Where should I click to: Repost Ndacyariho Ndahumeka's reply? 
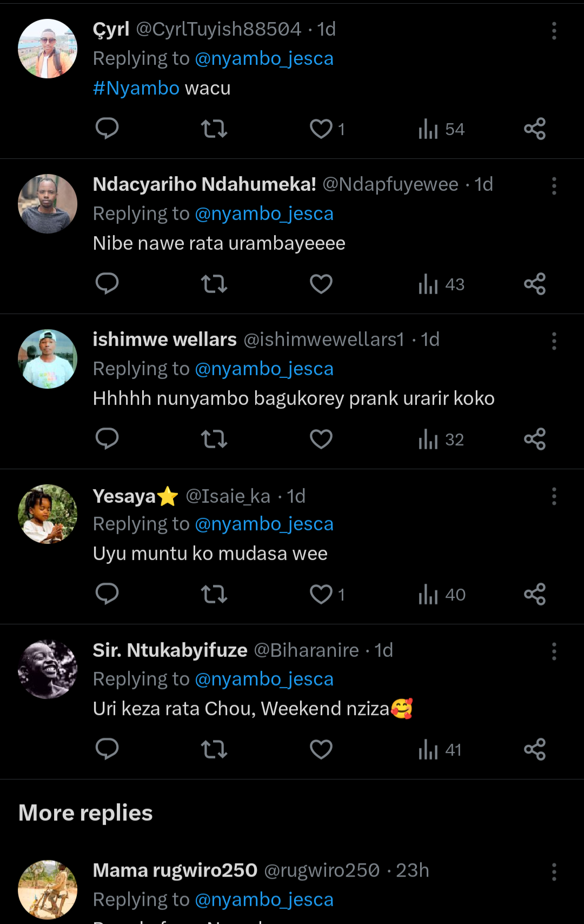click(214, 284)
